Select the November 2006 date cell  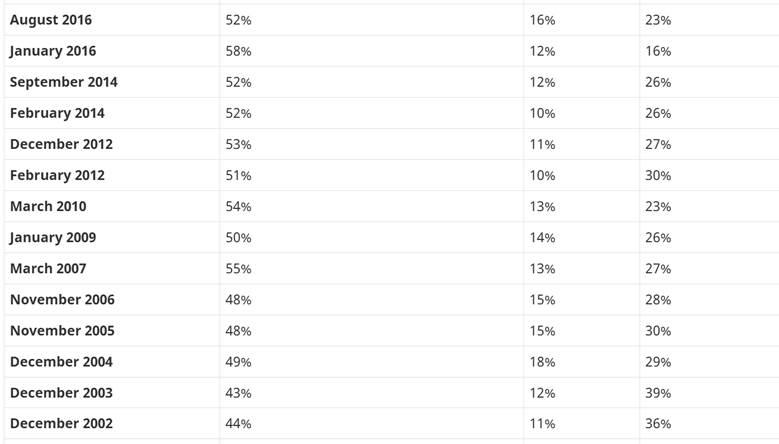pyautogui.click(x=62, y=299)
